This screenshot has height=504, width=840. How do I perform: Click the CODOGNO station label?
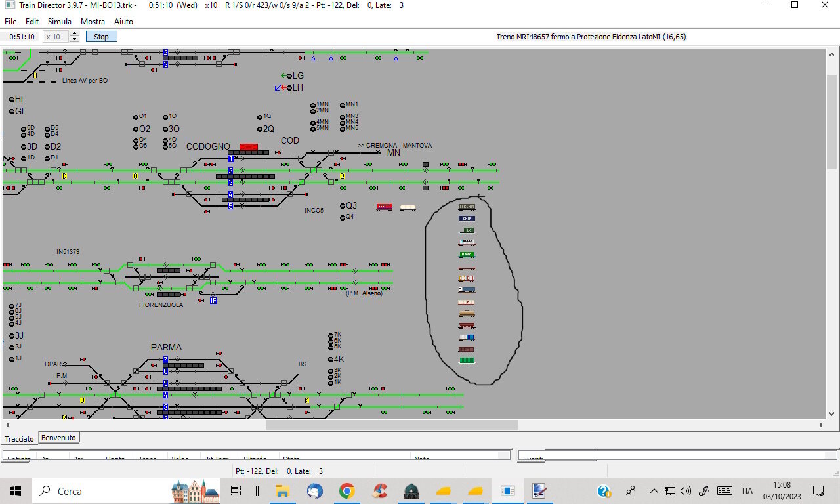(x=208, y=147)
